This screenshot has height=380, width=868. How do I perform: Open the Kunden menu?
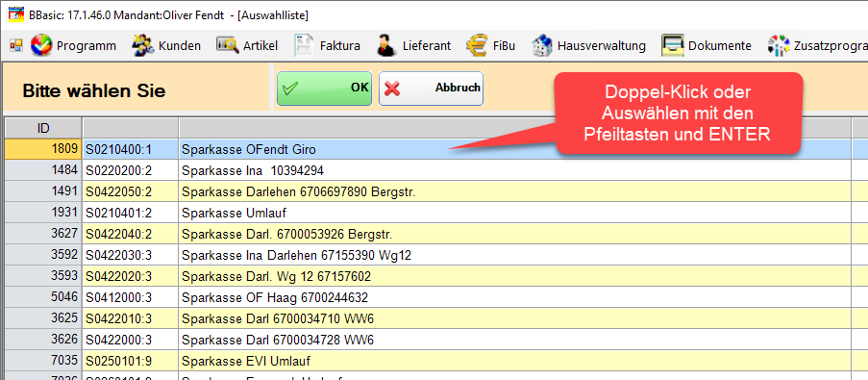click(180, 46)
